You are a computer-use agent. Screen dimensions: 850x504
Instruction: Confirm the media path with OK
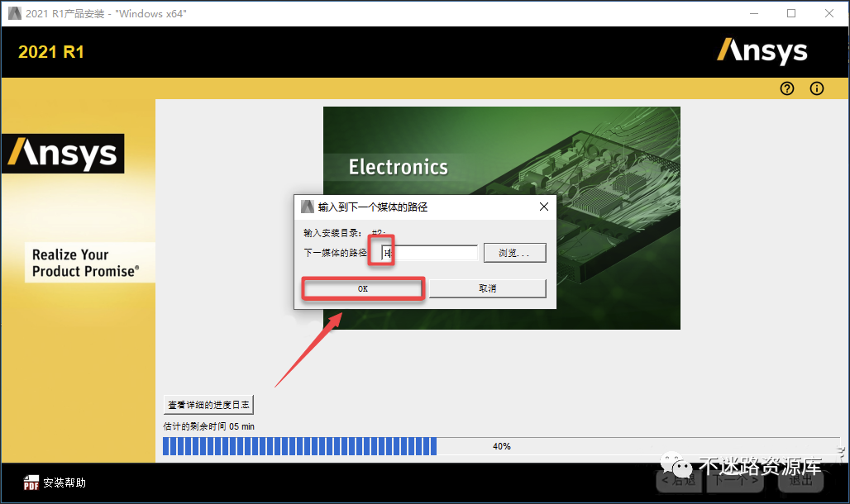pos(363,288)
